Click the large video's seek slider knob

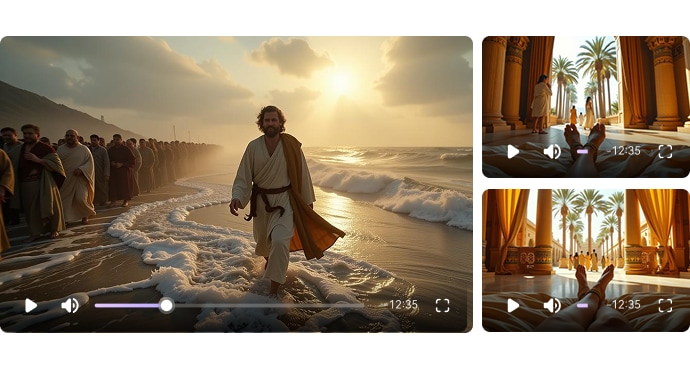pyautogui.click(x=166, y=305)
